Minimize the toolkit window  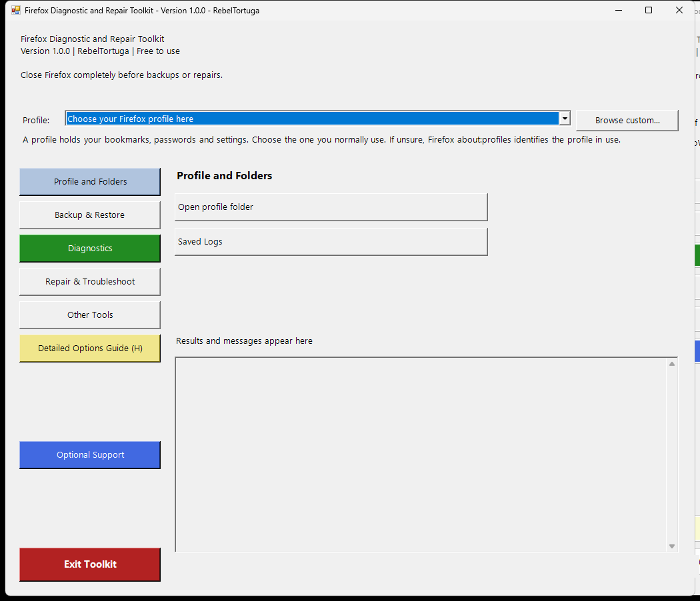[x=619, y=10]
